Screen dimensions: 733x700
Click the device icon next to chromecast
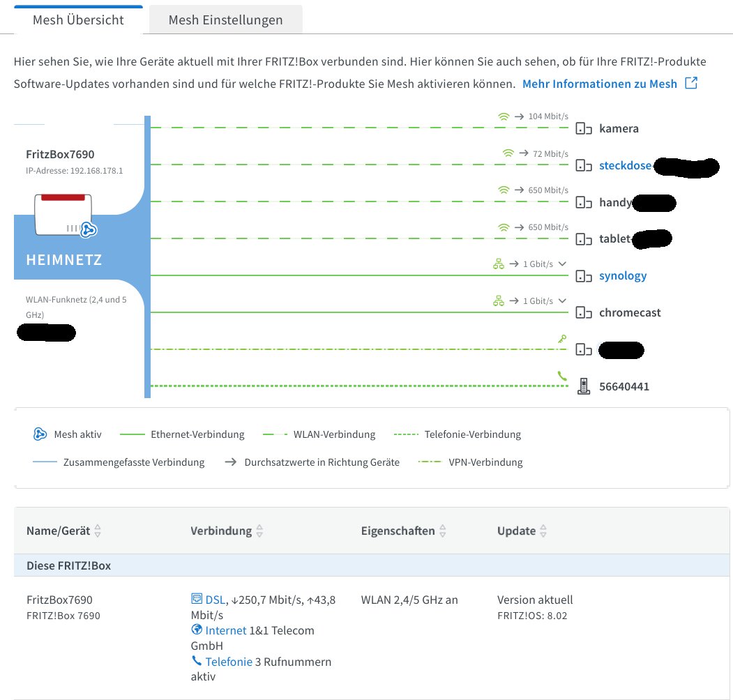[x=584, y=312]
